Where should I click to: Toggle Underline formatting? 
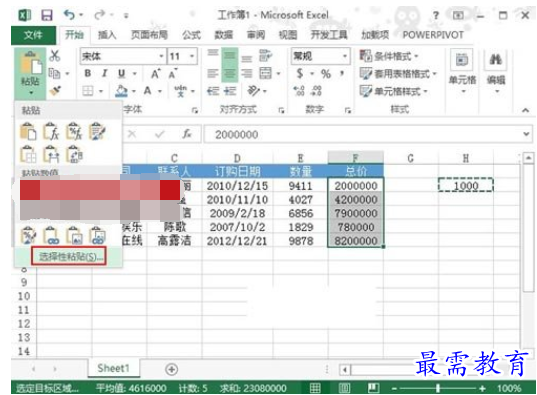coord(122,73)
